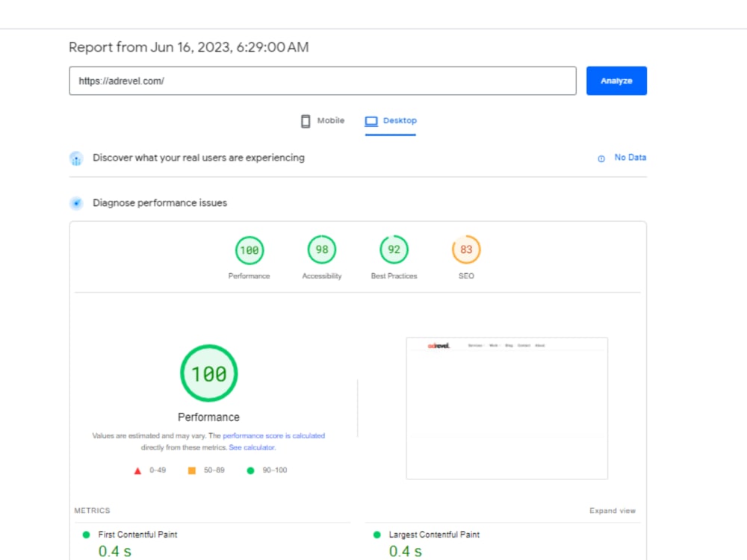Click the Best Practices label under score 92
The height and width of the screenshot is (560, 747).
point(394,276)
